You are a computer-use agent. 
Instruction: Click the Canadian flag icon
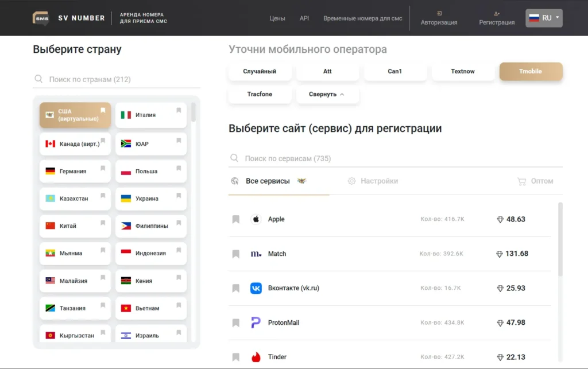[51, 144]
